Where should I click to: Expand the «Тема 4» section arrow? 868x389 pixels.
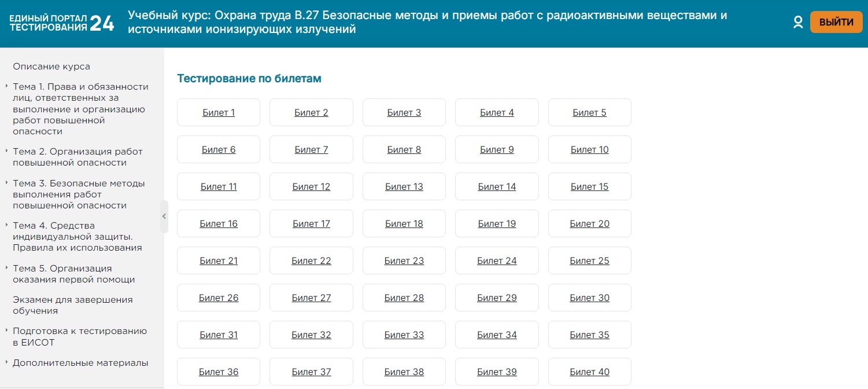(6, 225)
